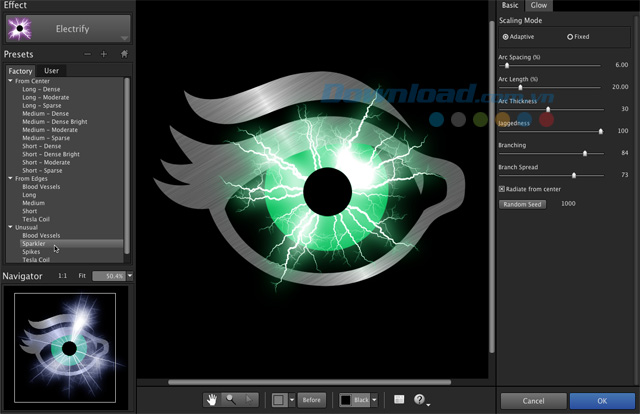Open the zoom percentage dropdown in Navigator
Viewport: 640px width, 414px height.
(x=130, y=276)
